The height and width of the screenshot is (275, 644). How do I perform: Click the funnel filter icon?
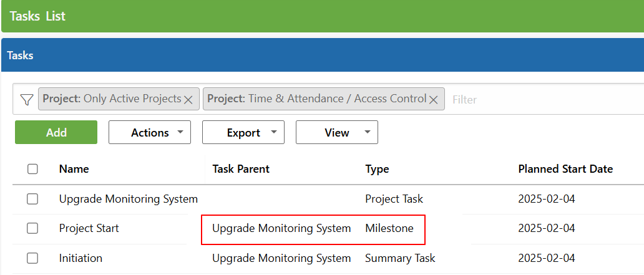27,99
